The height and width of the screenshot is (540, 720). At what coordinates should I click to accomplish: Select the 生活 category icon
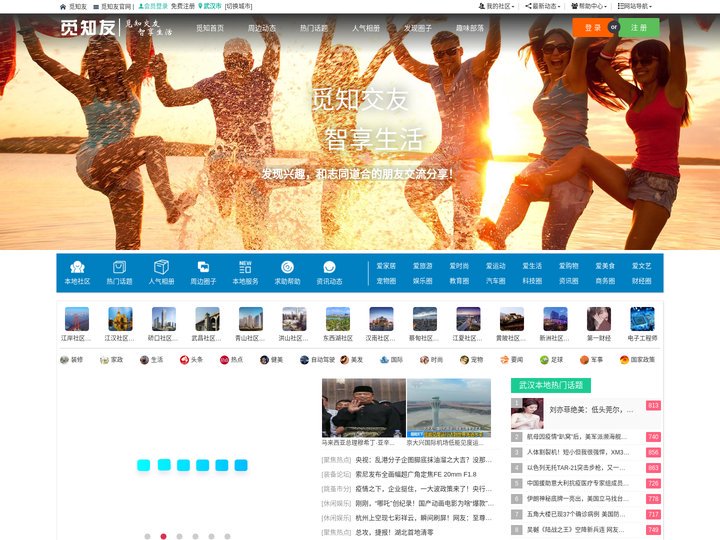(144, 360)
